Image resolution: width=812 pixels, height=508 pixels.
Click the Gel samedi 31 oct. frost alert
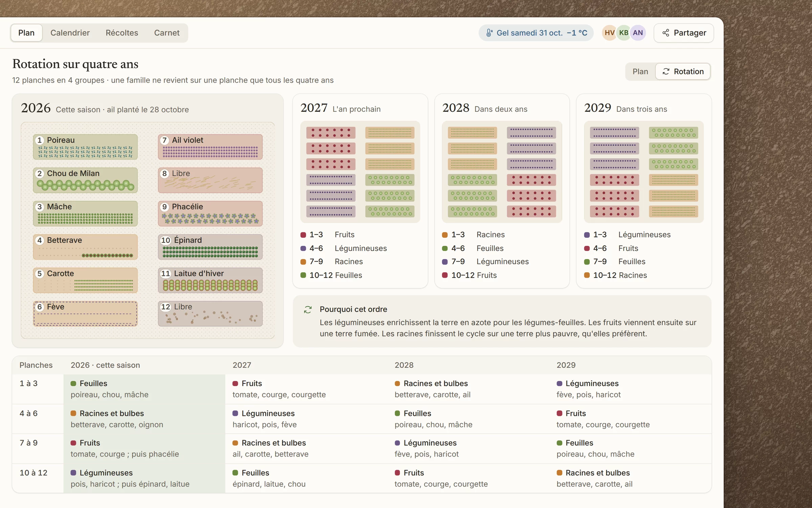click(536, 33)
